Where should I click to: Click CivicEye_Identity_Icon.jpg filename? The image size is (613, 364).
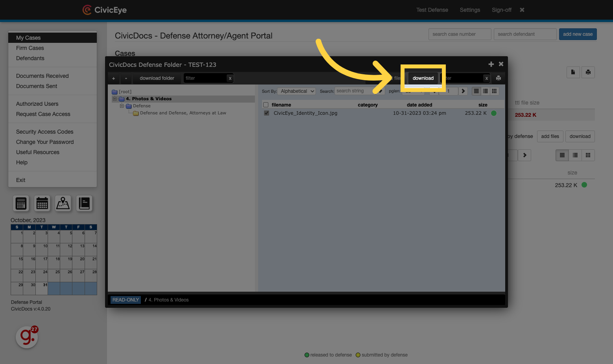click(305, 113)
